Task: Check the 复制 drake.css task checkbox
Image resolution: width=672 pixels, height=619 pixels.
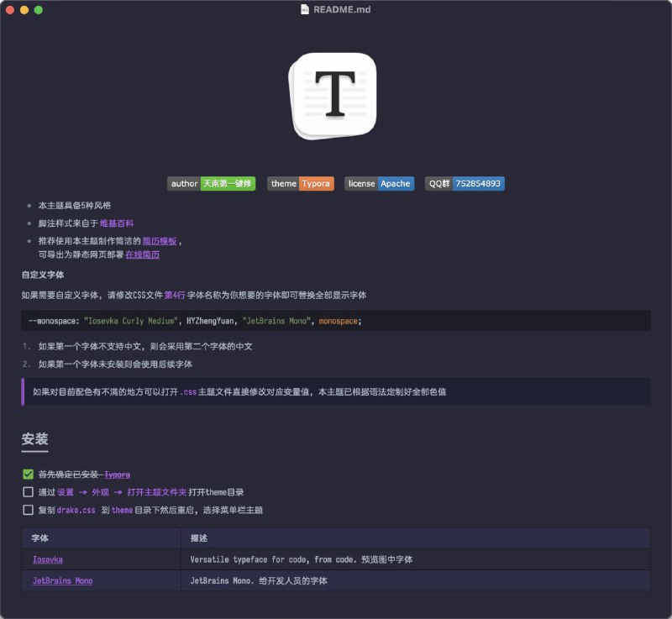Action: [29, 510]
